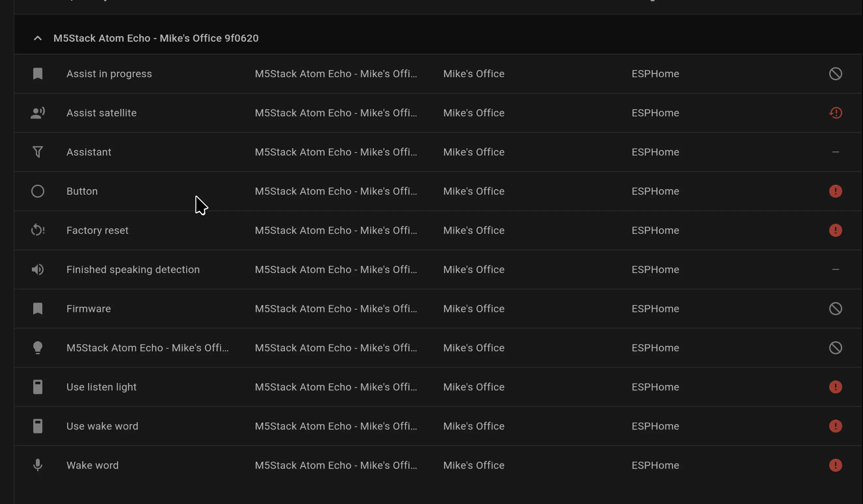
Task: Click the funnel icon beside Assistant
Action: [x=38, y=152]
